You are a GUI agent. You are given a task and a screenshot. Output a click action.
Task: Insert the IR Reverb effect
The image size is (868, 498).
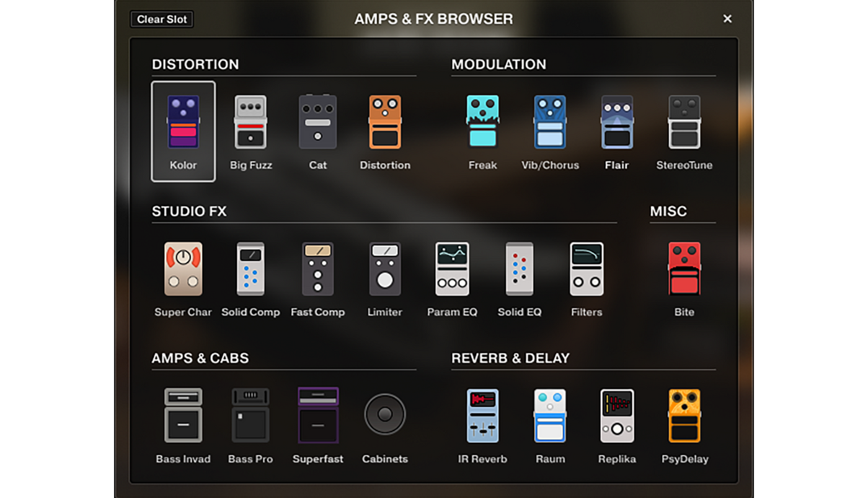click(482, 426)
